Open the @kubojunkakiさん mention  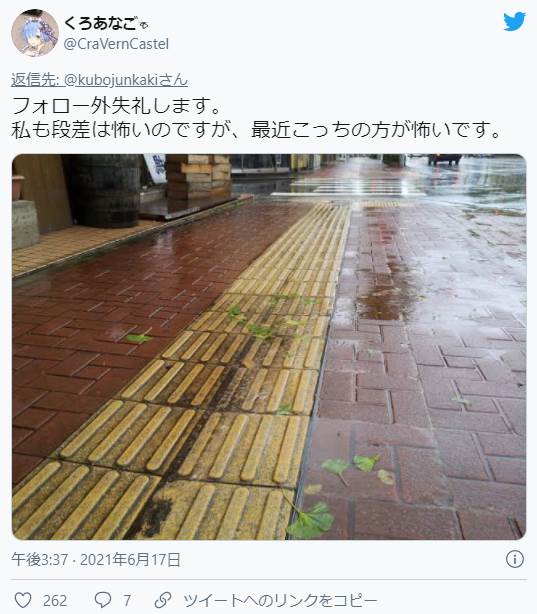[x=126, y=80]
